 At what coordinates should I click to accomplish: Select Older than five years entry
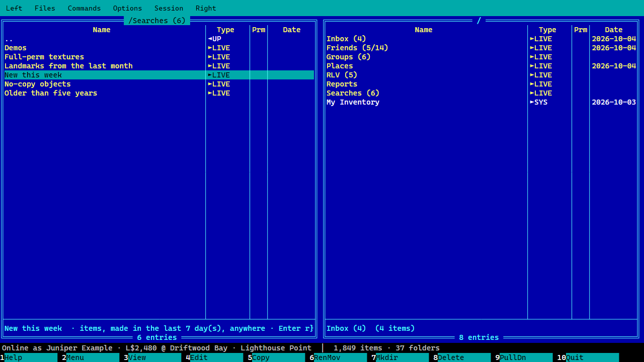159,93
